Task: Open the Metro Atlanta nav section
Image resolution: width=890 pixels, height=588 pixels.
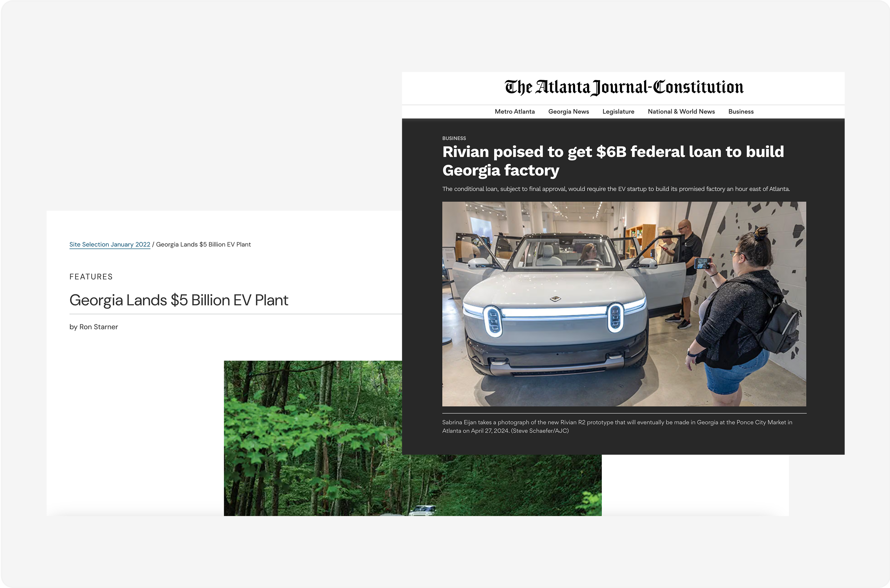Action: pyautogui.click(x=514, y=111)
